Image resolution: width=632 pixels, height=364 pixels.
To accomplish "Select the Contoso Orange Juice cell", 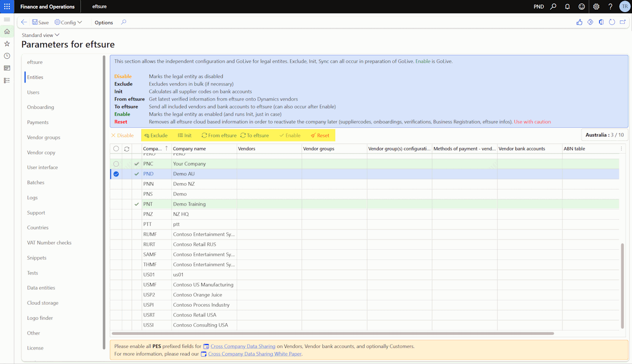I will pyautogui.click(x=204, y=295).
